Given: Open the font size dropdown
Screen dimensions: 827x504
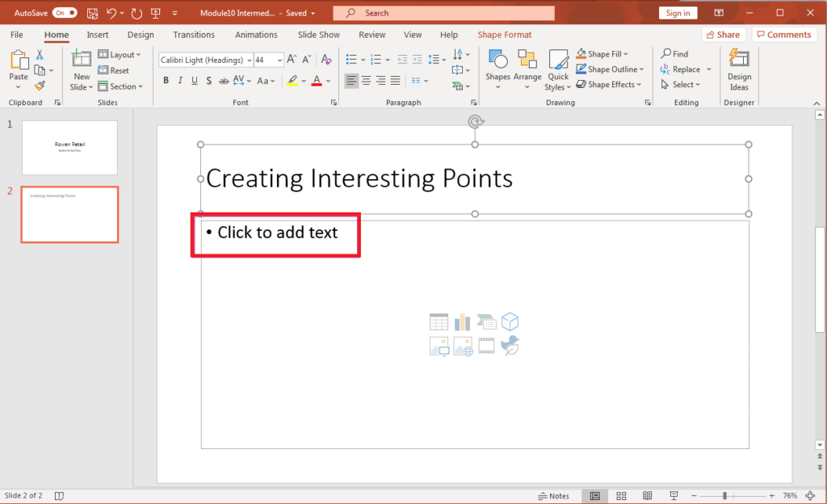Looking at the screenshot, I should click(279, 60).
